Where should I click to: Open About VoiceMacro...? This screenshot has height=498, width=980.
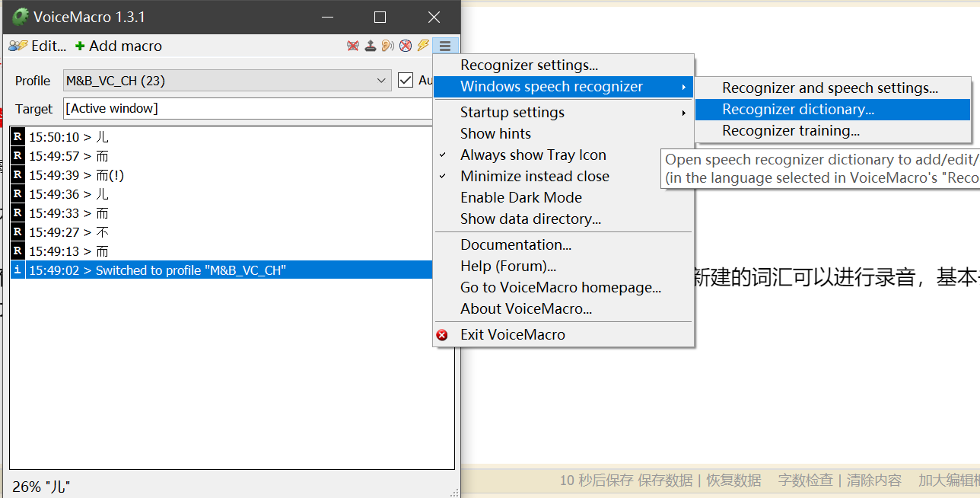click(x=564, y=308)
